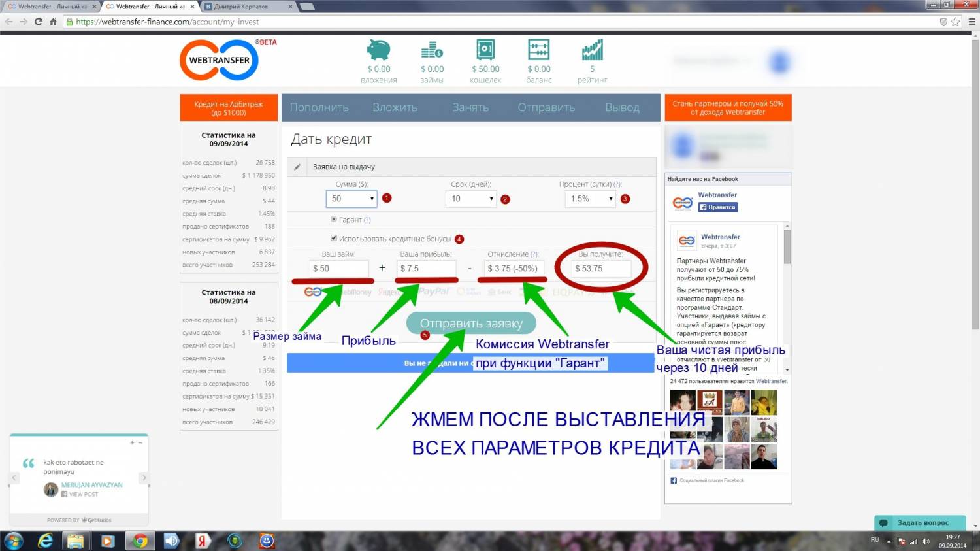Click the pencil icon beside Заявка на выдачу
980x551 pixels.
297,167
